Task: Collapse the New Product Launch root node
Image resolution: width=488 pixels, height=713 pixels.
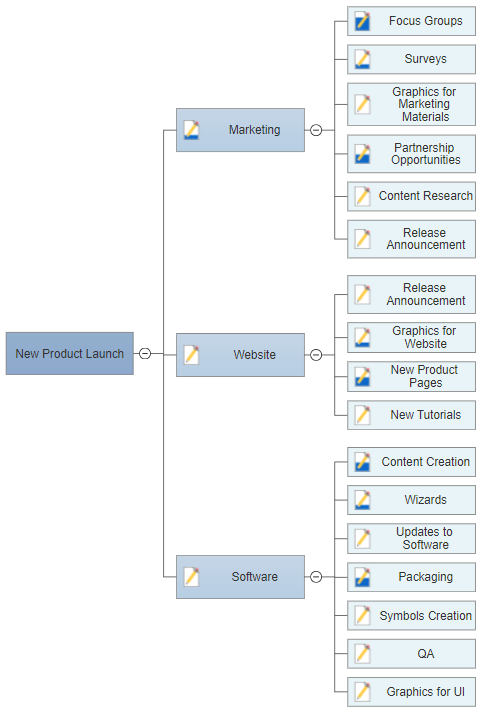Action: tap(145, 353)
